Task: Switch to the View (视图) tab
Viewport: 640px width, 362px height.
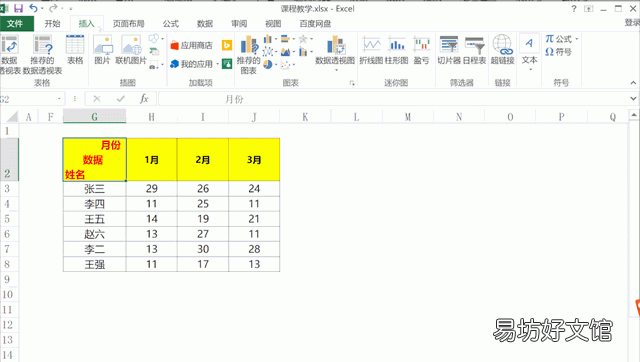Action: click(x=273, y=24)
